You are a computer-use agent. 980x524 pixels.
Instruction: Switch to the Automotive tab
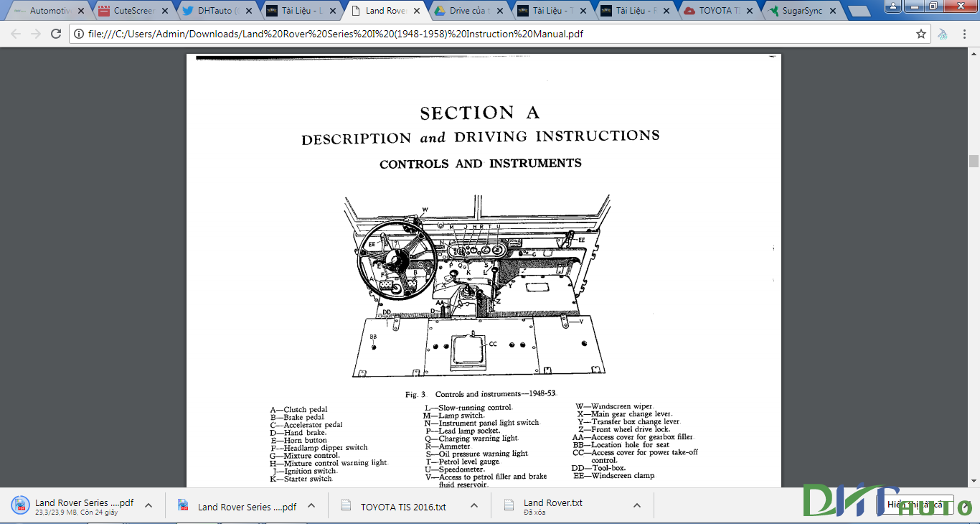[47, 11]
